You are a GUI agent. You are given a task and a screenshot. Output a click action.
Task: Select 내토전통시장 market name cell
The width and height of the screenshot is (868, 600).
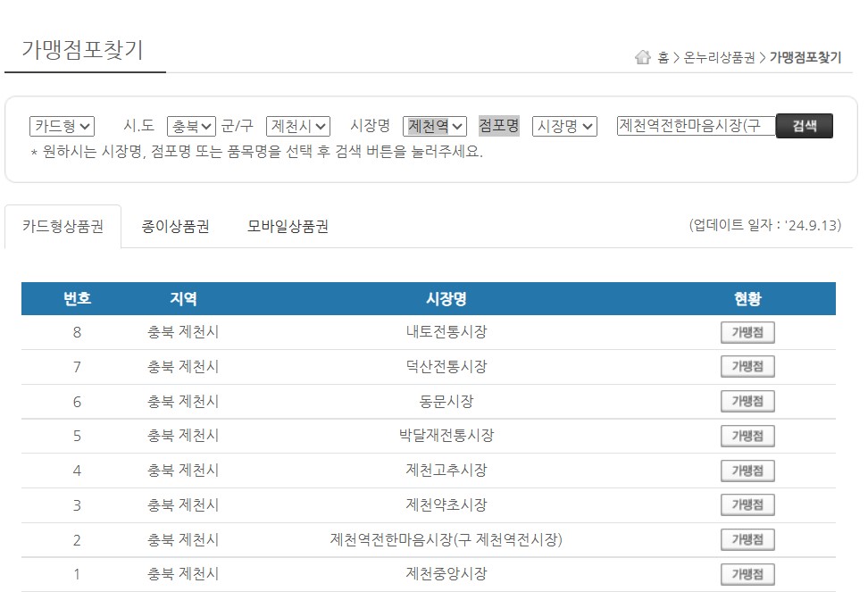tap(447, 332)
